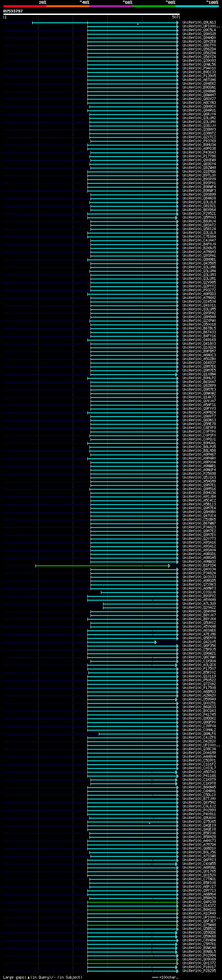Click the alignment bar for Q9LN13

coord(105,23)
